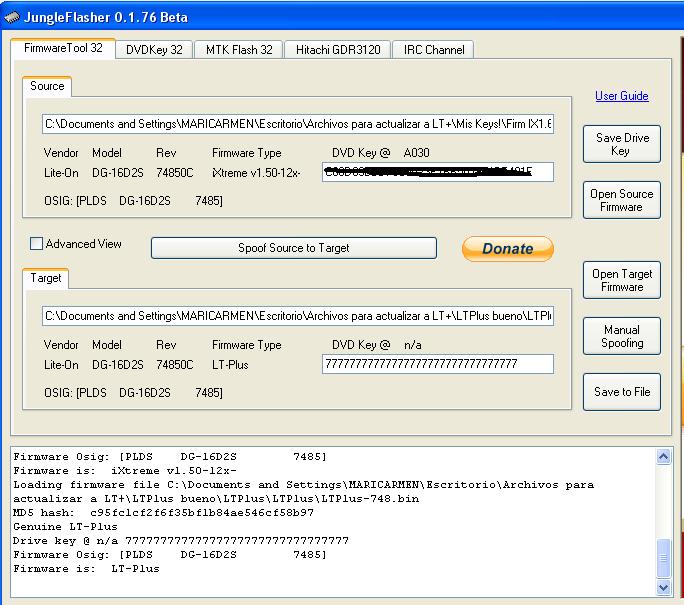Click Spoof Source to Target button
This screenshot has width=684, height=605.
click(293, 248)
